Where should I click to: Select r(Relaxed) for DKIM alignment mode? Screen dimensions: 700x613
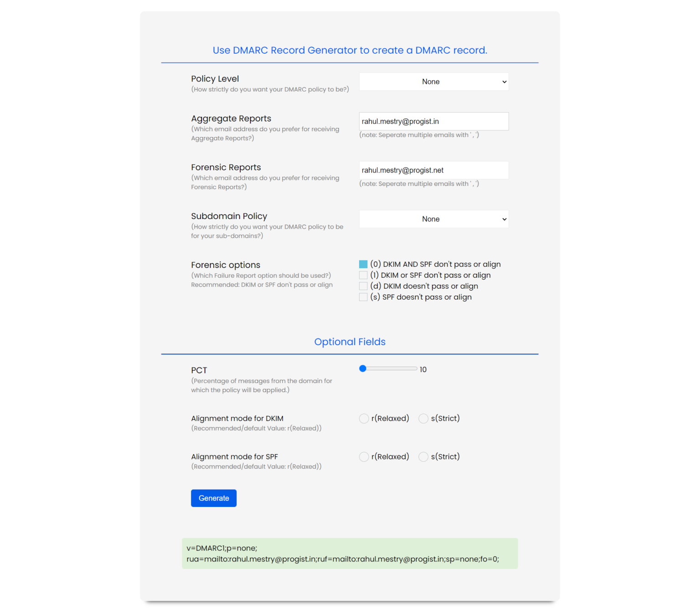pos(364,419)
